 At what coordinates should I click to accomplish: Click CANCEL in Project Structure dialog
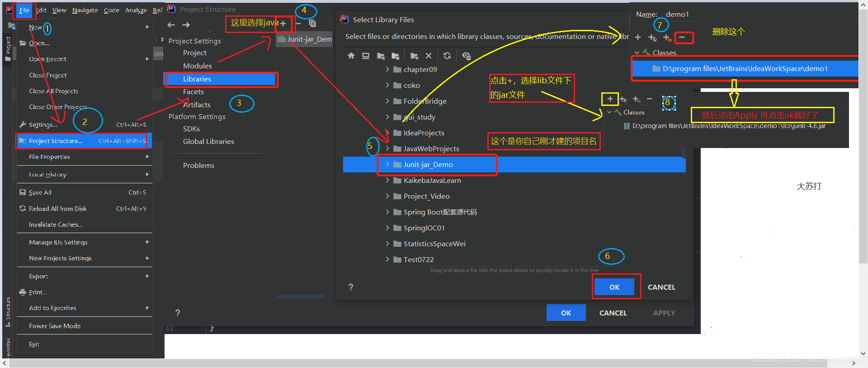613,313
